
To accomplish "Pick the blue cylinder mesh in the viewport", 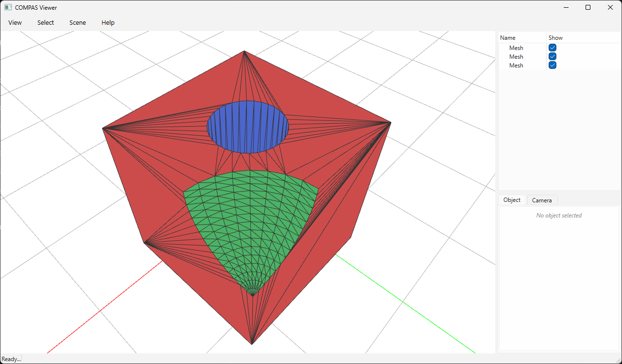I will tap(248, 127).
